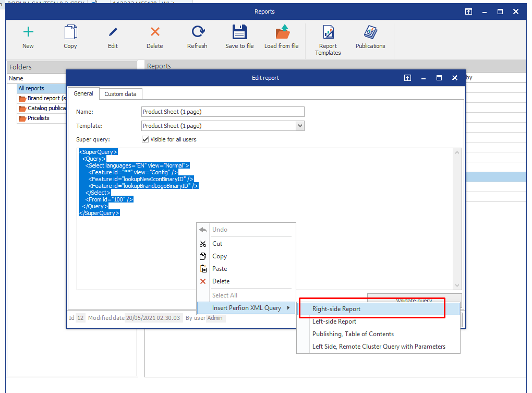
Task: Click Paste clipboard icon in context menu
Action: (x=203, y=269)
